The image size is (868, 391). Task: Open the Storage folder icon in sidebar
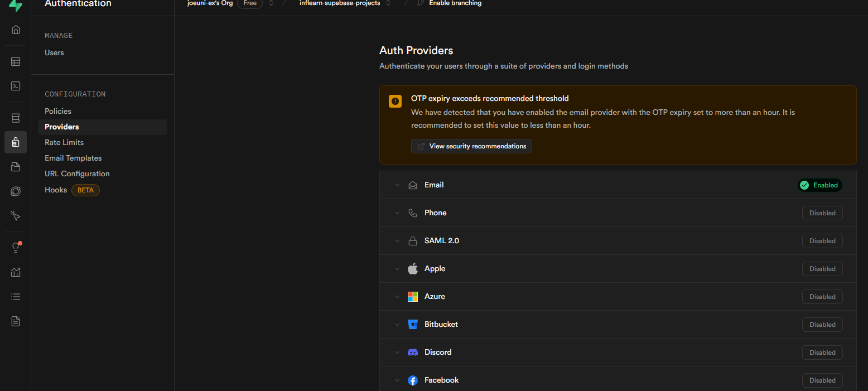pyautogui.click(x=16, y=167)
